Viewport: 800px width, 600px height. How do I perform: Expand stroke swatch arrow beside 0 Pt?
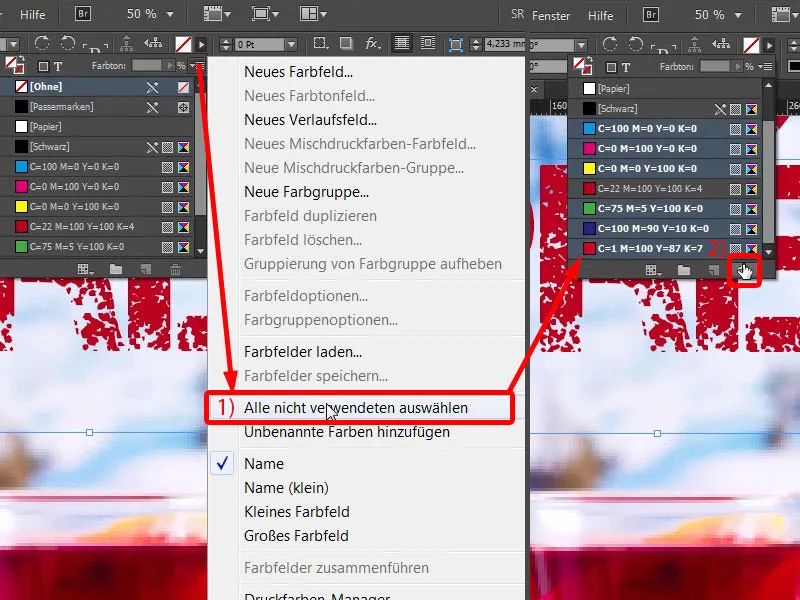click(x=202, y=45)
